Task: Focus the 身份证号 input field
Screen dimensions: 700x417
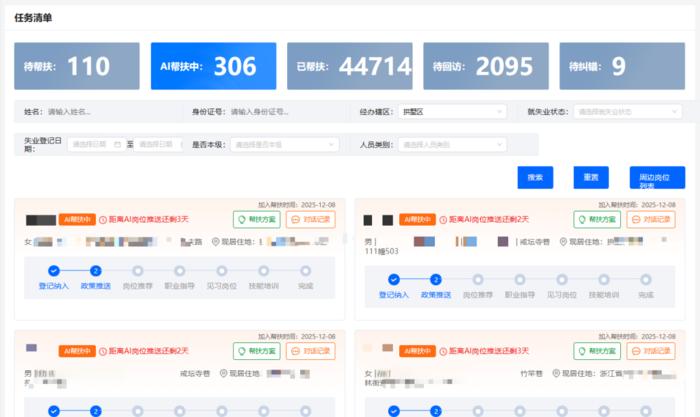Action: [286, 112]
